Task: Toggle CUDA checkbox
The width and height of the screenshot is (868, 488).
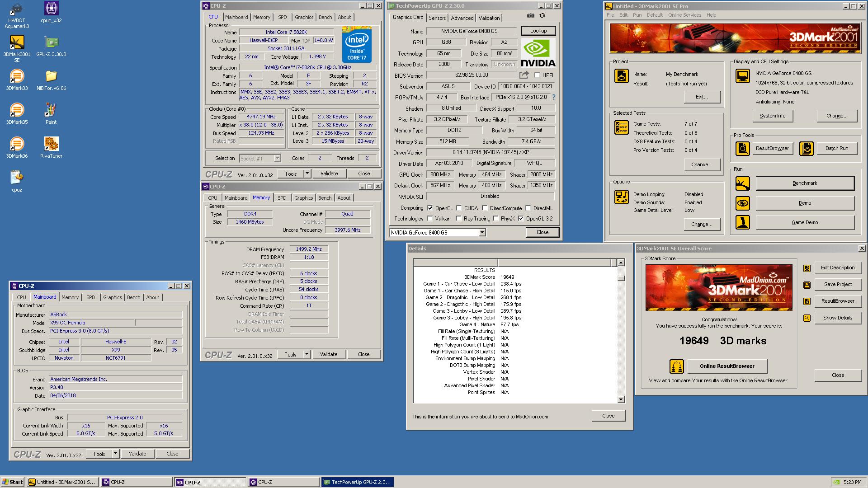Action: pos(459,208)
